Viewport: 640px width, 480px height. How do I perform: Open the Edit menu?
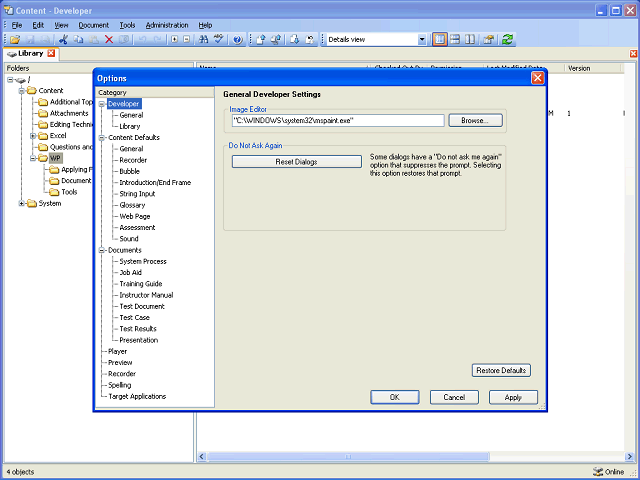point(38,25)
